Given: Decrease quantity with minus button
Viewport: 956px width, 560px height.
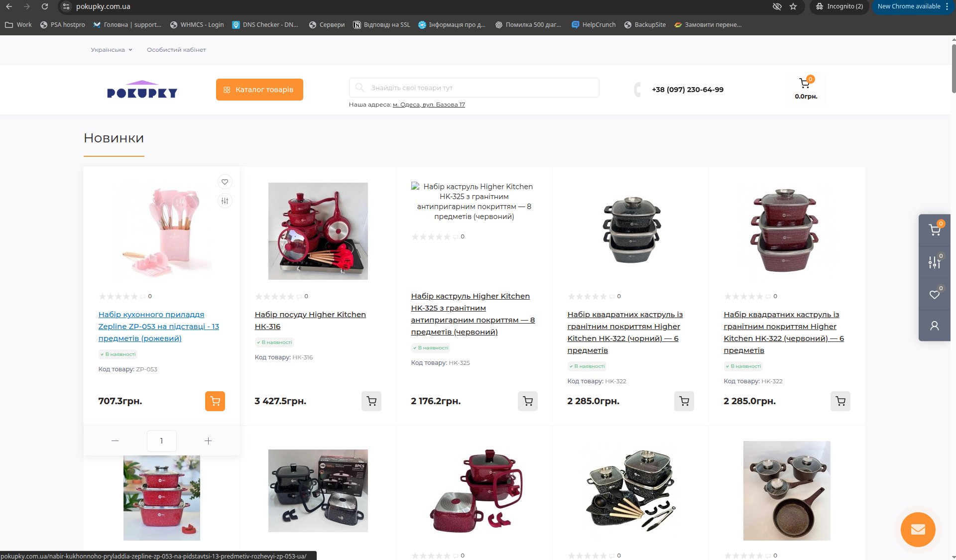Looking at the screenshot, I should (x=115, y=441).
